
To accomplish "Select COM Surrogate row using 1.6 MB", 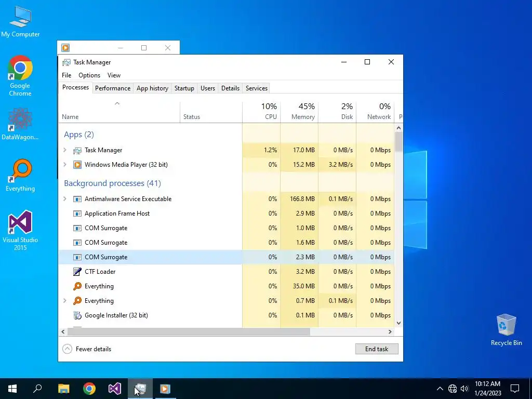I will [x=227, y=243].
